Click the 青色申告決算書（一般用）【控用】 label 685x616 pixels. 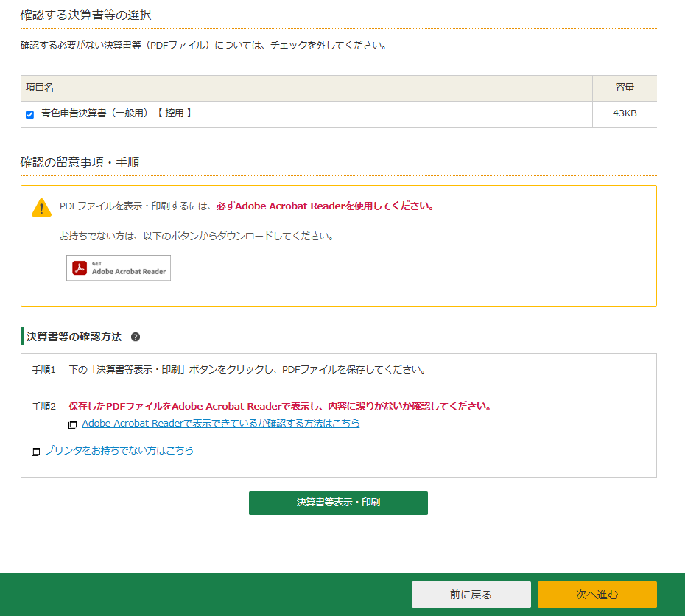point(116,113)
